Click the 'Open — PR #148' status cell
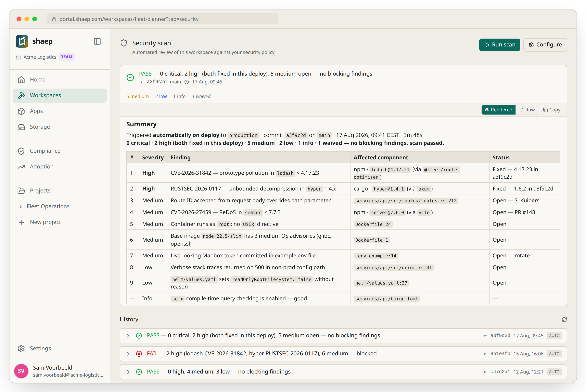This screenshot has width=586, height=392. (525, 212)
